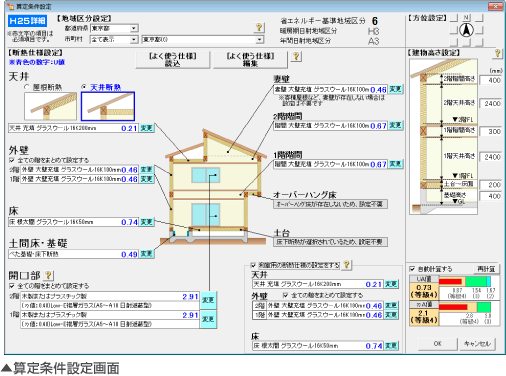Click 土台〜床間 input showing 200
This screenshot has height=376, width=506.
tap(491, 185)
